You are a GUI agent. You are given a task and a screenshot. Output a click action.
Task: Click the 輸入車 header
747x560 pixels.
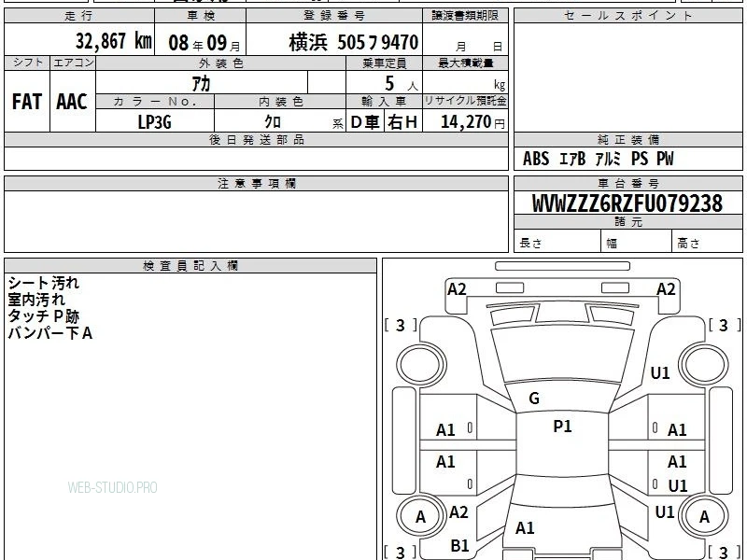[384, 102]
